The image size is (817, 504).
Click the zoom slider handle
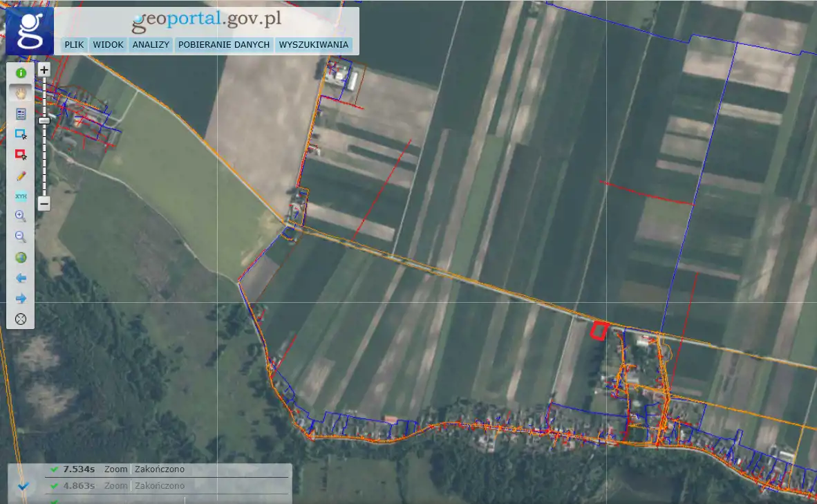(x=44, y=120)
